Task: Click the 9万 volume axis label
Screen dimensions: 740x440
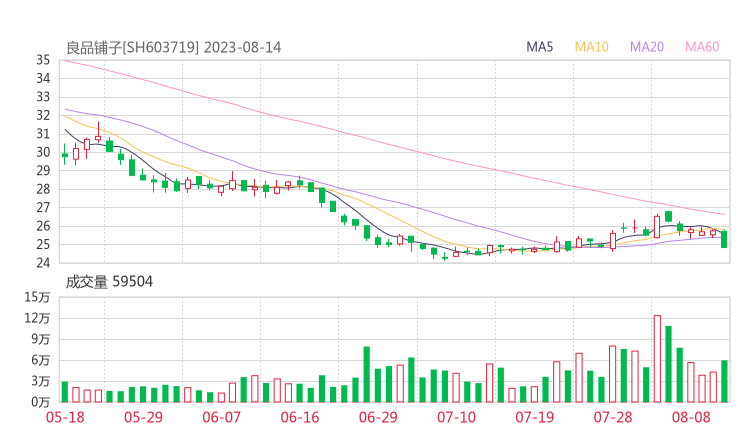Action: pyautogui.click(x=41, y=339)
